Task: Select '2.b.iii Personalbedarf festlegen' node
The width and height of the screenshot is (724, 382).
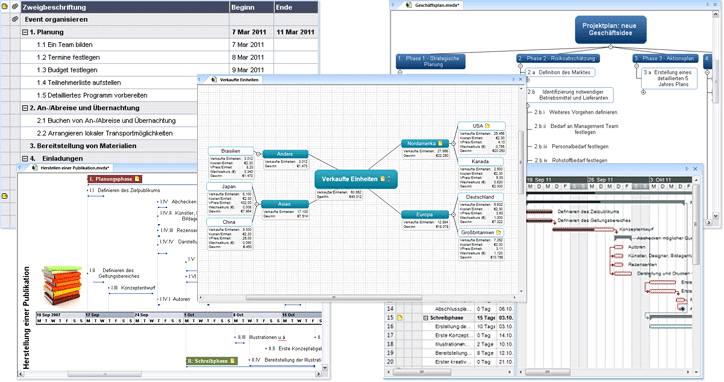Action: pyautogui.click(x=572, y=147)
